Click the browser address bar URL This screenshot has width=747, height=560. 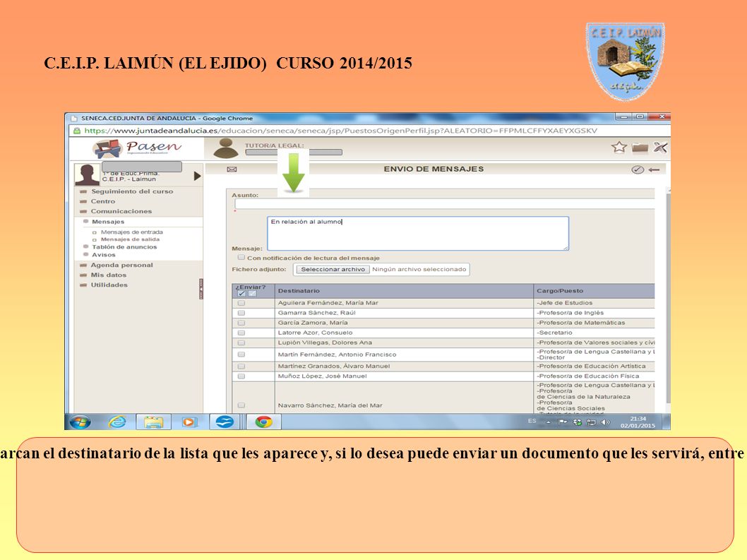click(340, 131)
